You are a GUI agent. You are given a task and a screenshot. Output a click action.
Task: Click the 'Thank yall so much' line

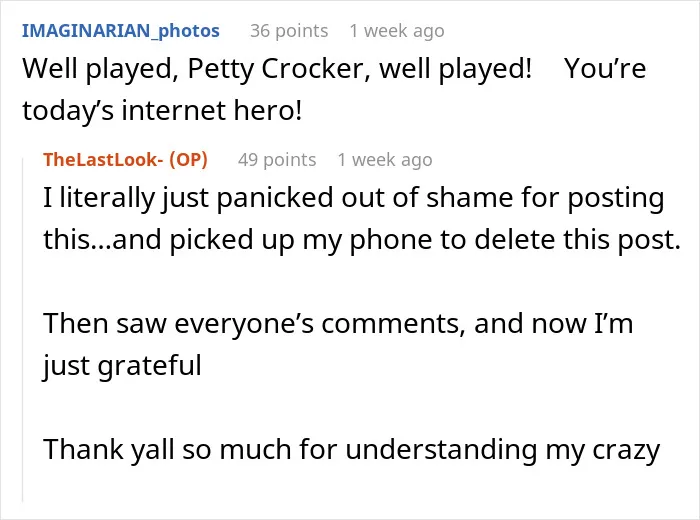coord(351,449)
